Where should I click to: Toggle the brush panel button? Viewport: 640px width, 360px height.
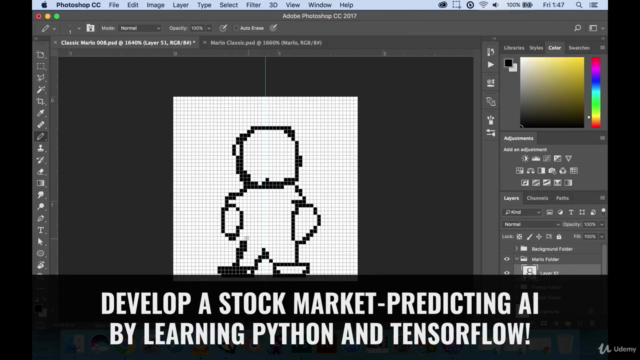90,28
